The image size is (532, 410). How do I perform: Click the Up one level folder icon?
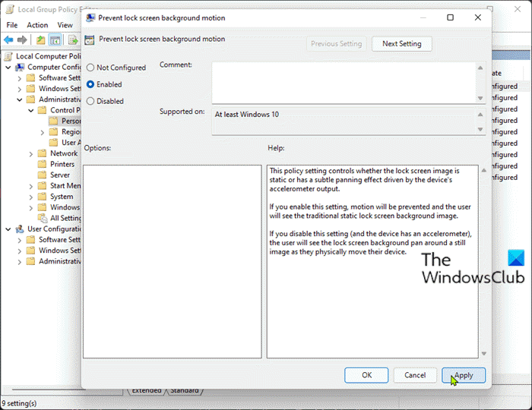click(x=41, y=40)
